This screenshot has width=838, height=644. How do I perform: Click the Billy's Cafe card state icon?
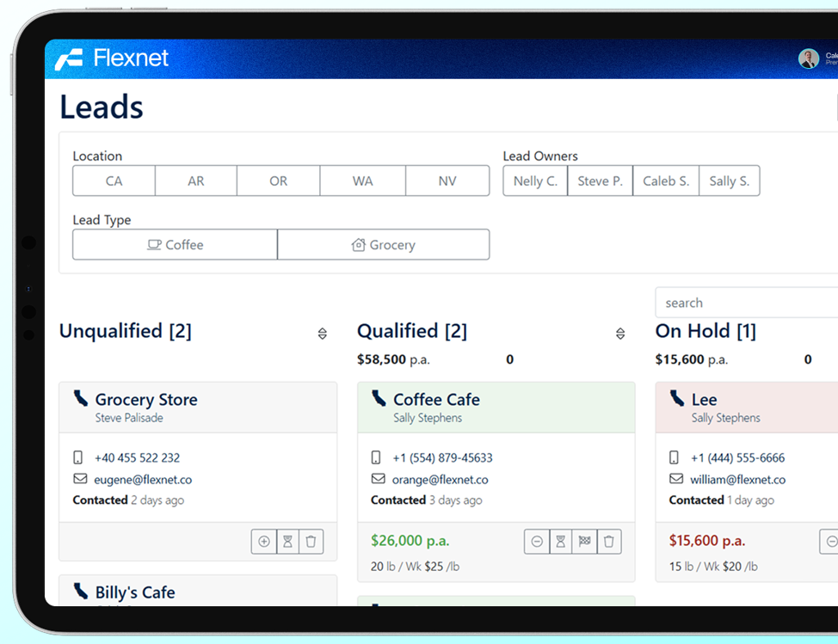tap(81, 592)
